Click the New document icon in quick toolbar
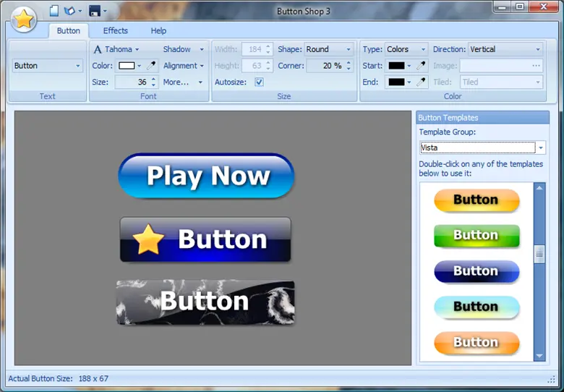564x392 pixels. click(x=54, y=11)
